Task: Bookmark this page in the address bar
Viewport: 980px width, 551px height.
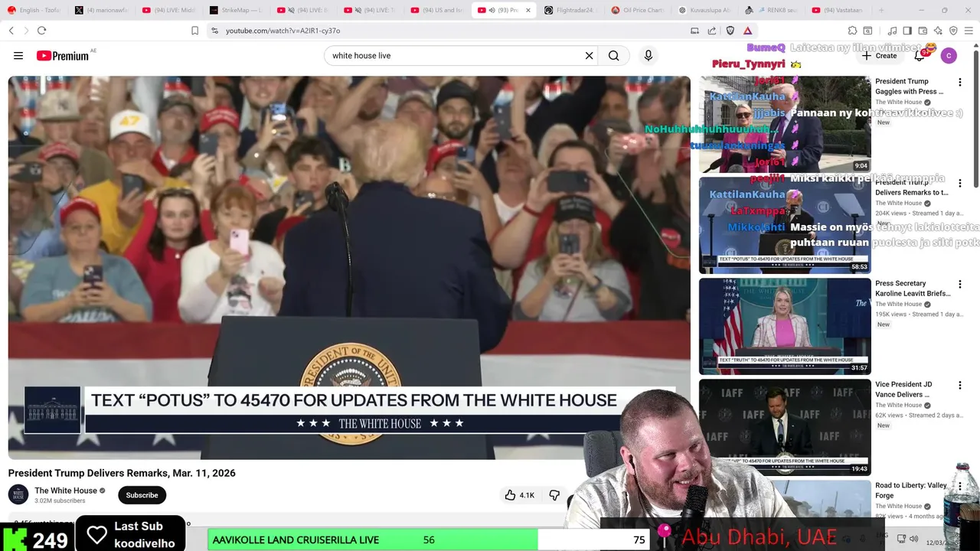Action: pyautogui.click(x=194, y=31)
